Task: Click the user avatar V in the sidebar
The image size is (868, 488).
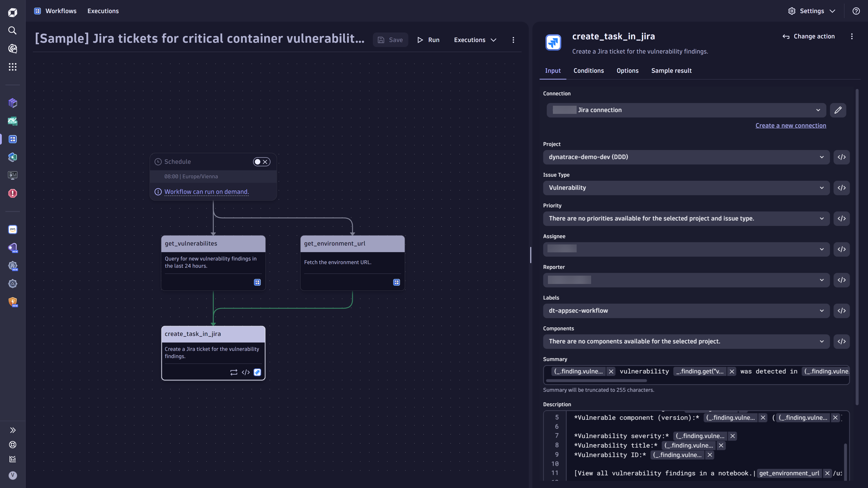Action: pos(12,475)
